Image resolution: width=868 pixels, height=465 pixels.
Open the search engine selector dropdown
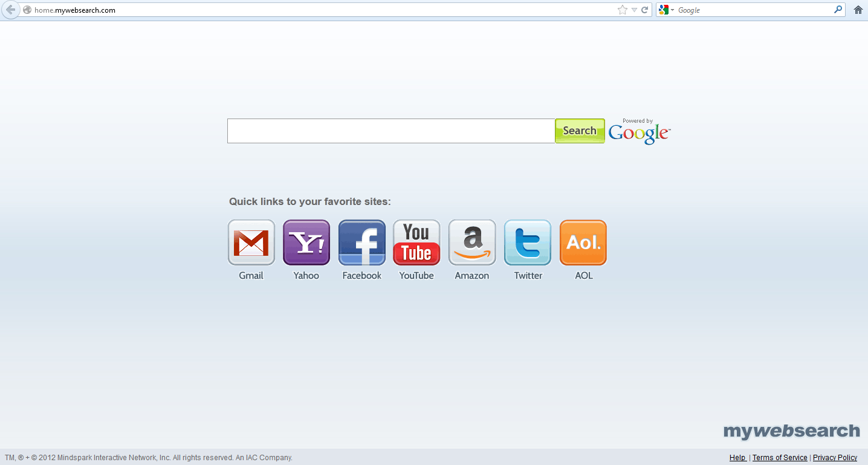tap(667, 10)
